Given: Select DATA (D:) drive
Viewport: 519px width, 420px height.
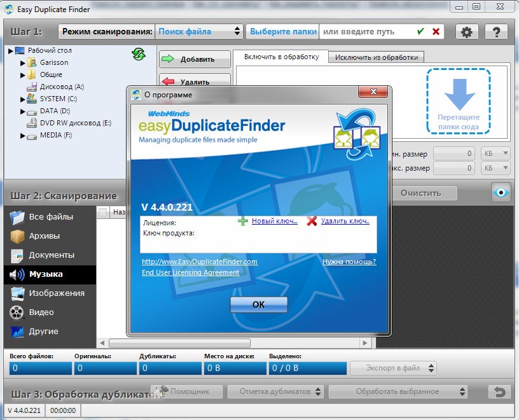Looking at the screenshot, I should coord(55,111).
